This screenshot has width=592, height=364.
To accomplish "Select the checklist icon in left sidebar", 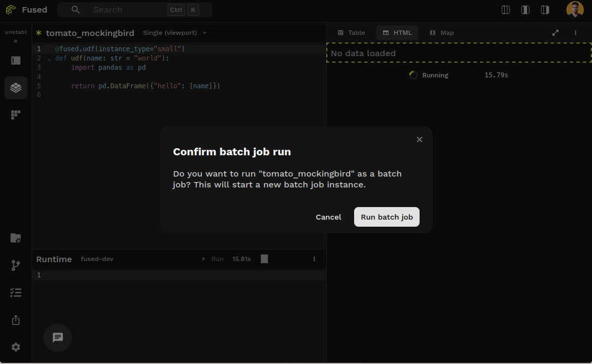I will coord(15,293).
